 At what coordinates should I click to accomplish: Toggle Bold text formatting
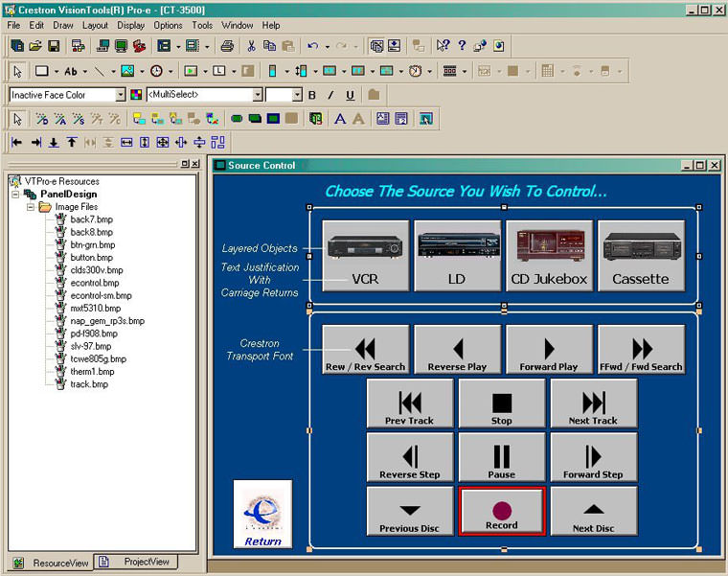tap(312, 95)
